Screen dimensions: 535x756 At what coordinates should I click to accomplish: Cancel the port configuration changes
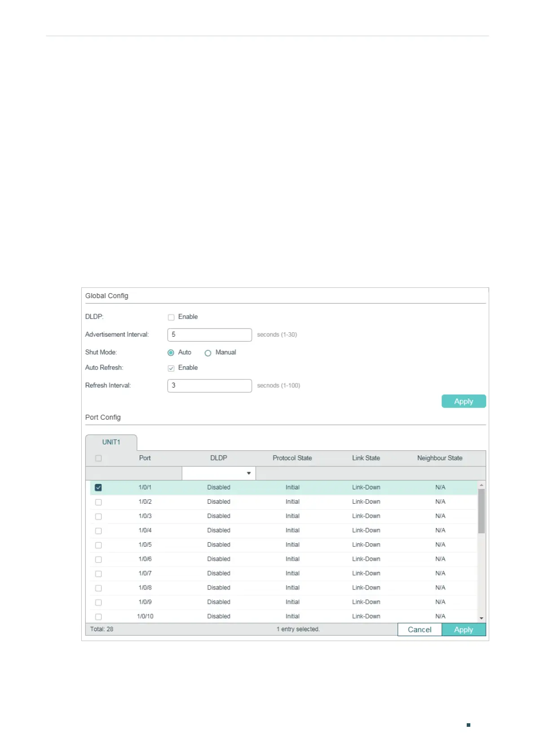(420, 629)
